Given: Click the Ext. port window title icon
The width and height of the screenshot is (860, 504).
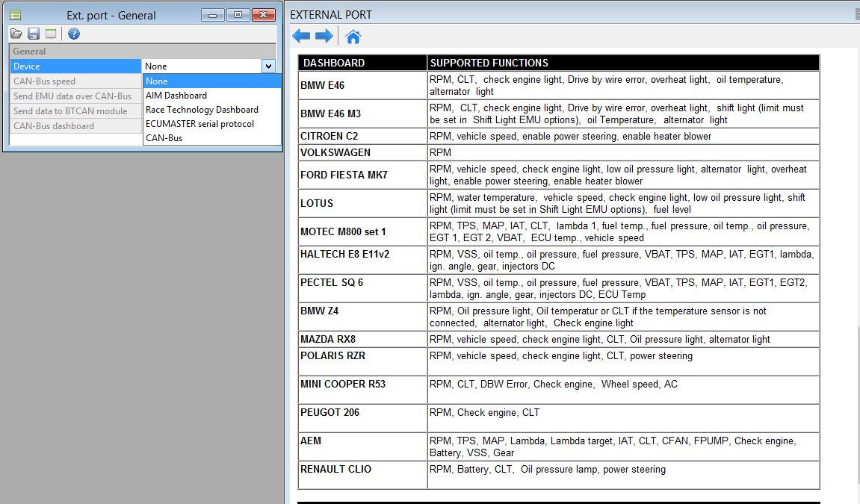Looking at the screenshot, I should [15, 15].
